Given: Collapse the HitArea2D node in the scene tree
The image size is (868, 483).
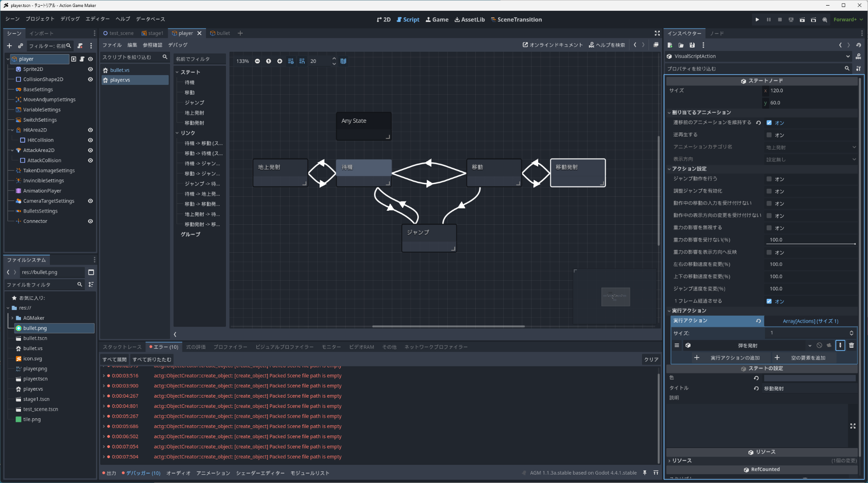Looking at the screenshot, I should [12, 130].
